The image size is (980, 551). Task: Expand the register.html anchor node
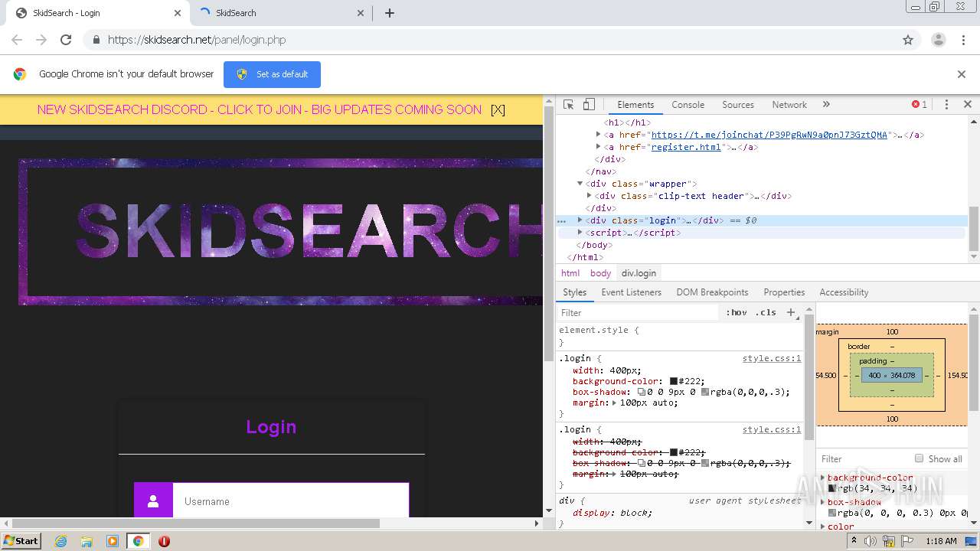click(x=598, y=147)
